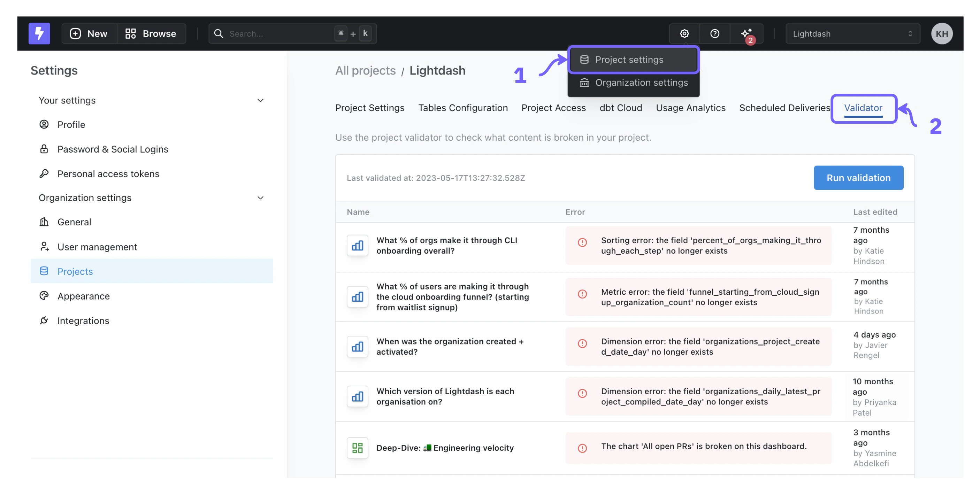Click the Run validation button
This screenshot has width=980, height=495.
pos(858,178)
